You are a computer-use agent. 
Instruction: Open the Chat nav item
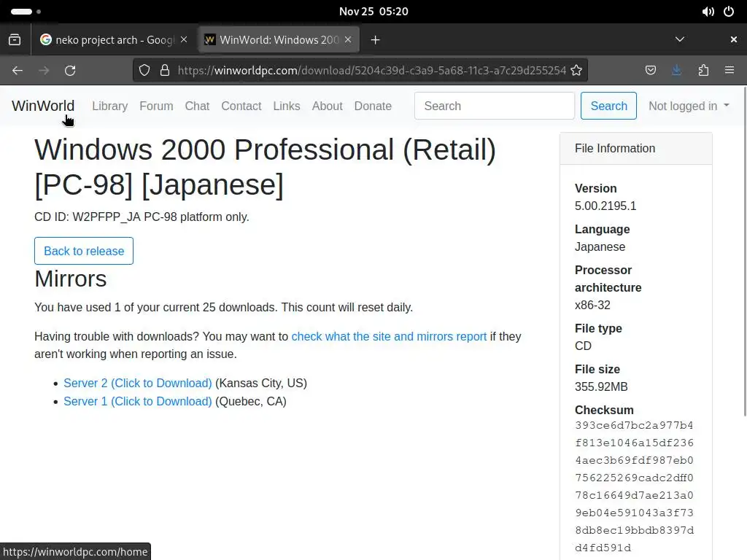(197, 106)
